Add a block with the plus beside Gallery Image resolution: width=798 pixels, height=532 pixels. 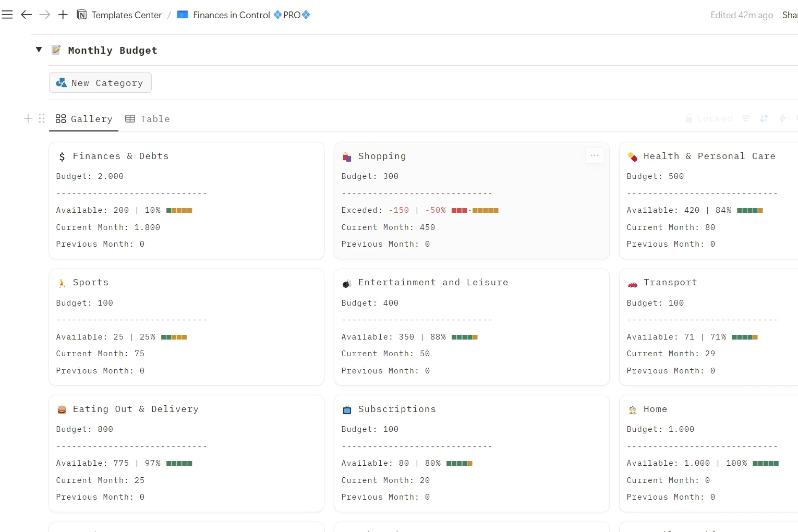[28, 118]
